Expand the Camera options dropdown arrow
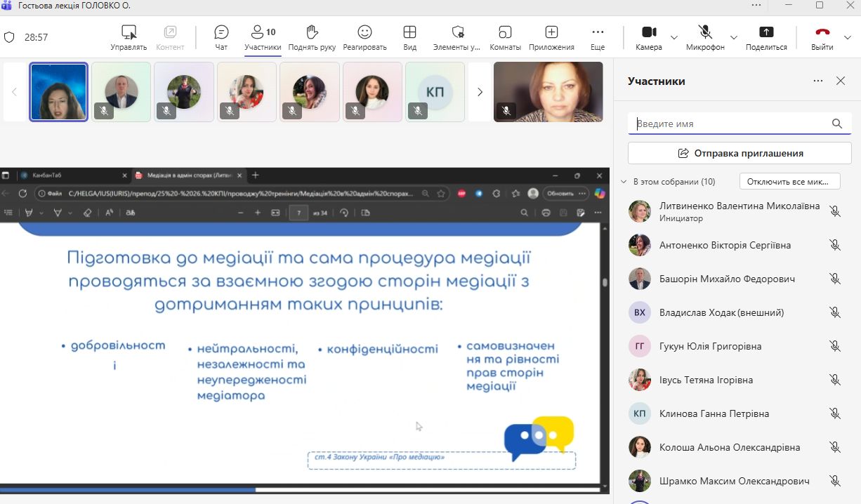The height and width of the screenshot is (504, 861). point(674,37)
